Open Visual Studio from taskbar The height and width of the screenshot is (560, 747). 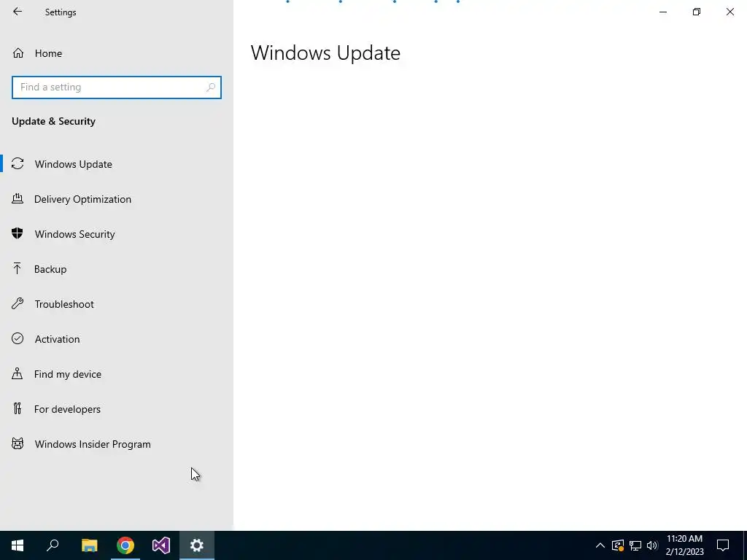pyautogui.click(x=161, y=545)
